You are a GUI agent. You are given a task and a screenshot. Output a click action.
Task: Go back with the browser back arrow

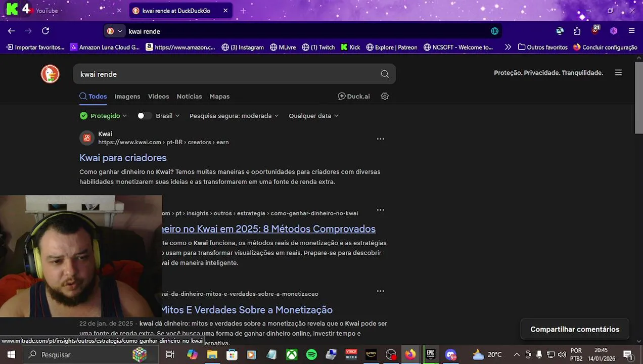[x=11, y=31]
